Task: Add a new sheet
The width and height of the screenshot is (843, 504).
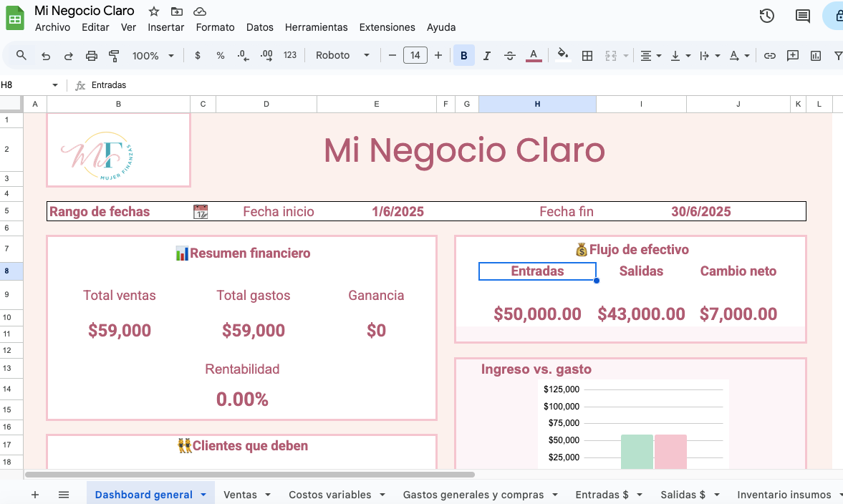Action: (x=35, y=494)
